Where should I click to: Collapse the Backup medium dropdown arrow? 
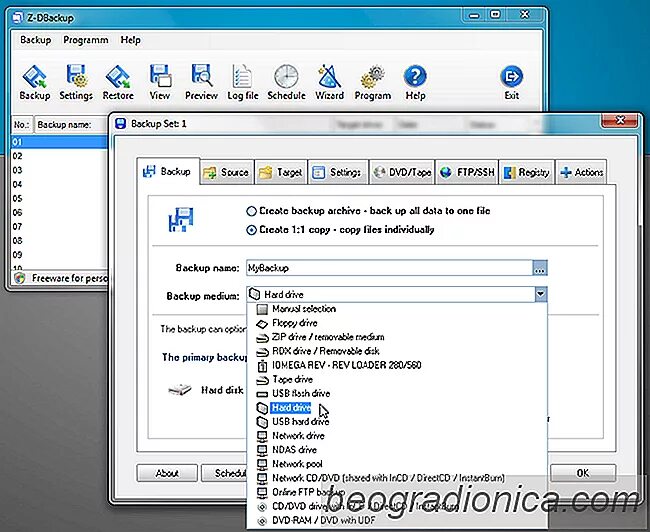540,294
